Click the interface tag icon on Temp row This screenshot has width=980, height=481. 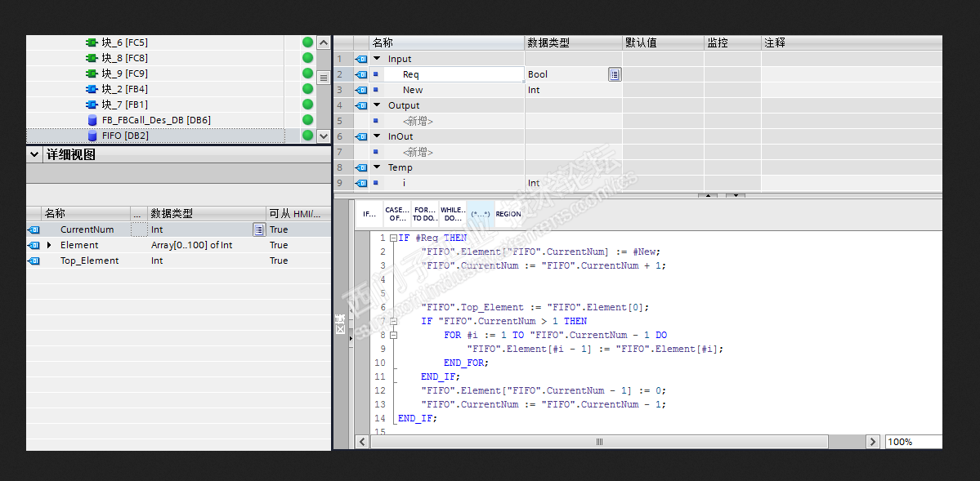(361, 167)
